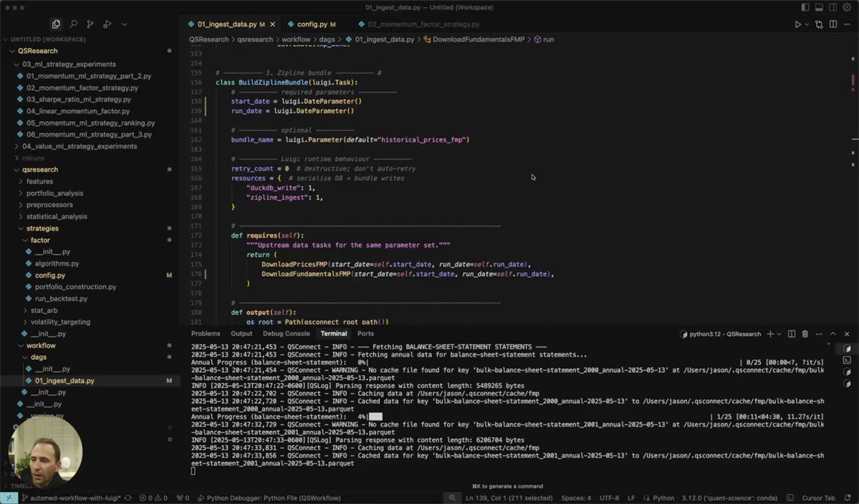859x504 pixels.
Task: Change the Spaces: 4 indentation setting
Action: click(576, 498)
